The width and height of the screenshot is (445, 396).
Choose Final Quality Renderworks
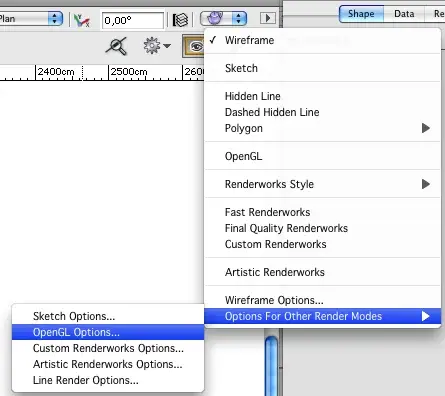322,228
